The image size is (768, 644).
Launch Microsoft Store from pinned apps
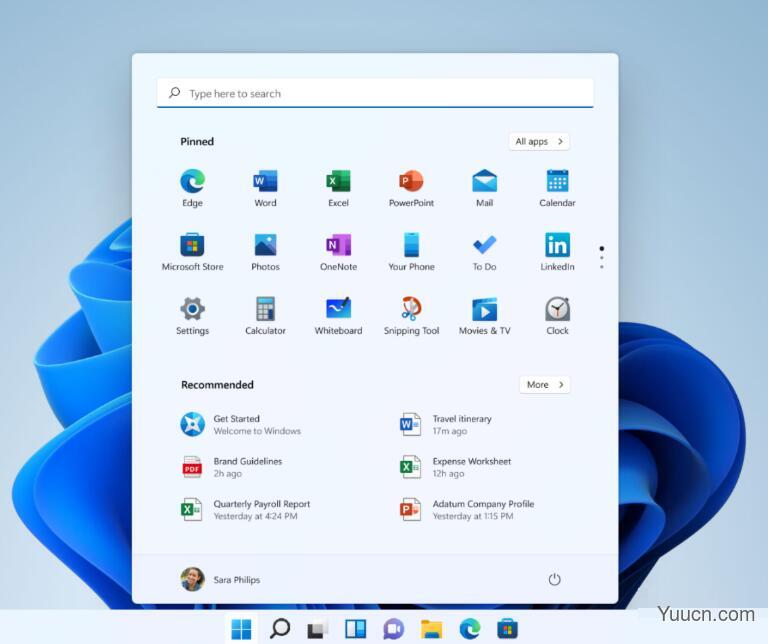pos(192,252)
